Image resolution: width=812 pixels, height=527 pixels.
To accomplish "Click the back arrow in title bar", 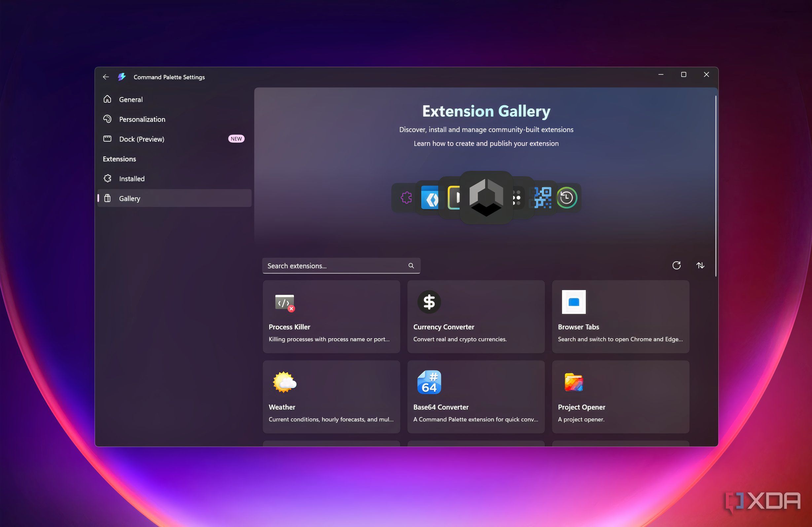I will [106, 77].
